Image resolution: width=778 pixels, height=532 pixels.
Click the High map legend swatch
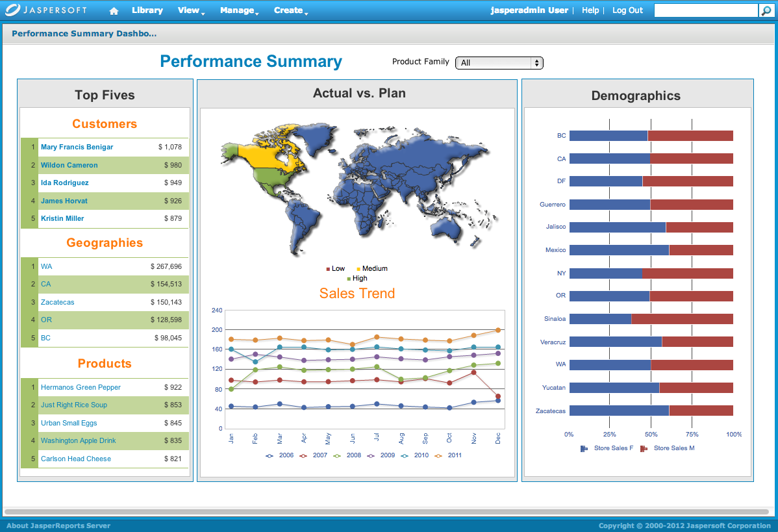click(349, 279)
